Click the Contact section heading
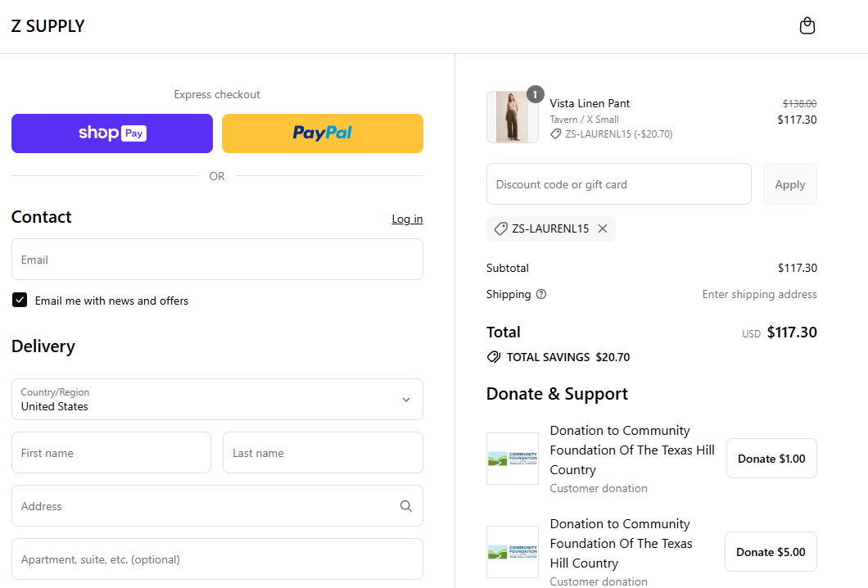 pos(42,216)
